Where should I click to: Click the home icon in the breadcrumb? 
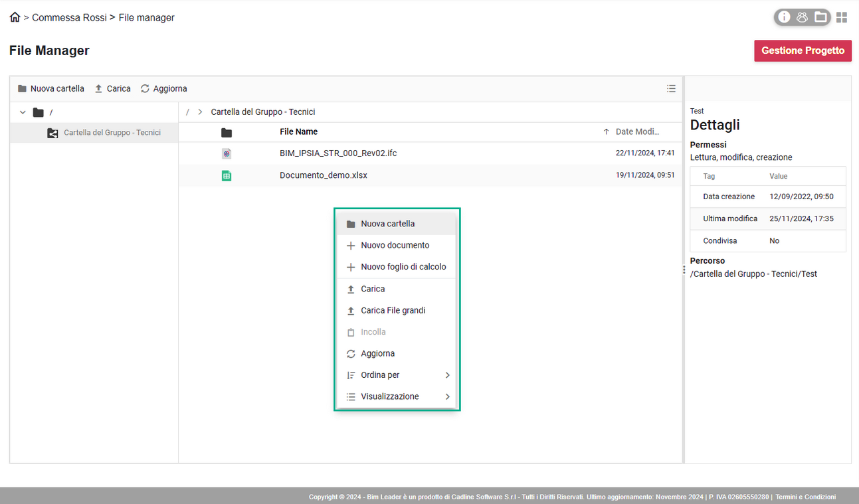pyautogui.click(x=14, y=17)
